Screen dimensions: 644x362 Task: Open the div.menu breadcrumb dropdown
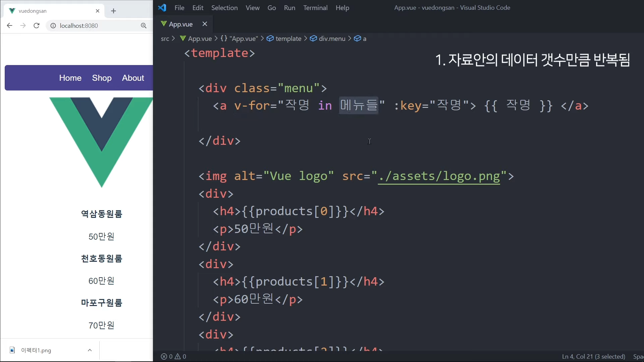coord(332,39)
